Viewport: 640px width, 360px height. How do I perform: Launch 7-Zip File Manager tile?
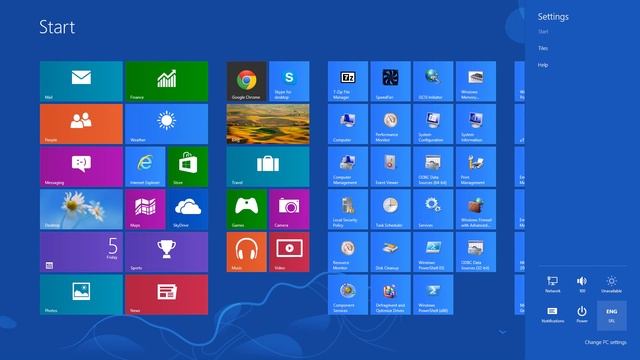[348, 81]
